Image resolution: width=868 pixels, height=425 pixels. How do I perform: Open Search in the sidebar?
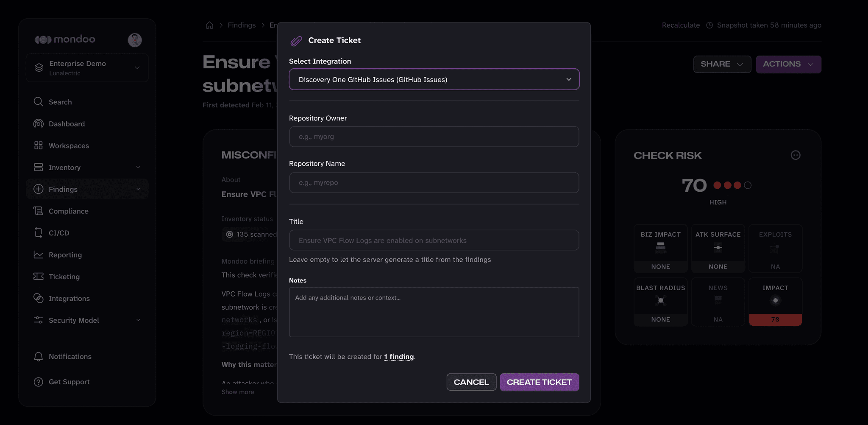87,102
